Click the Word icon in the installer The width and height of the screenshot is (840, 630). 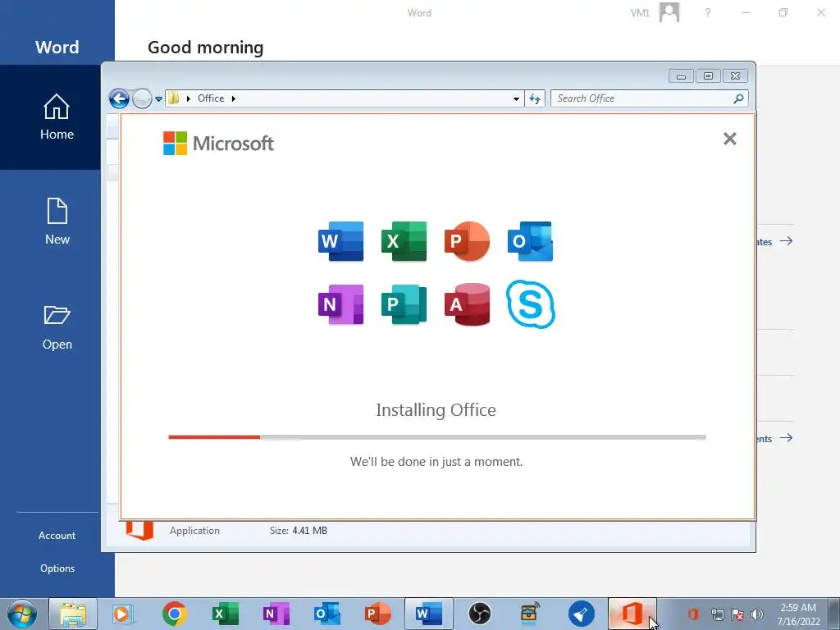[x=340, y=241]
